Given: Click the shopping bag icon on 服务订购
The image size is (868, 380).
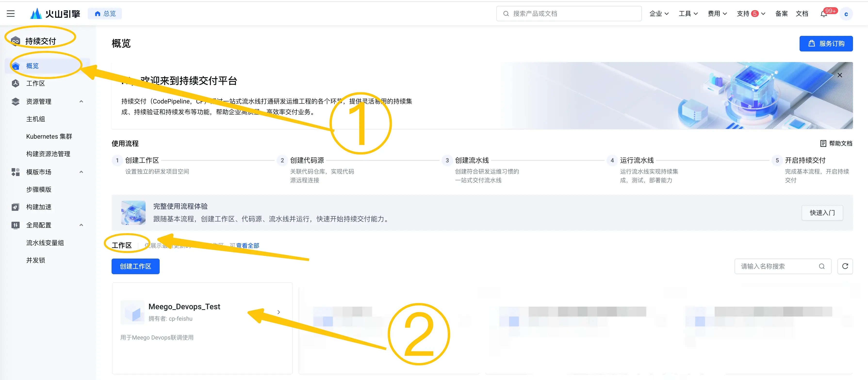Looking at the screenshot, I should (x=812, y=43).
